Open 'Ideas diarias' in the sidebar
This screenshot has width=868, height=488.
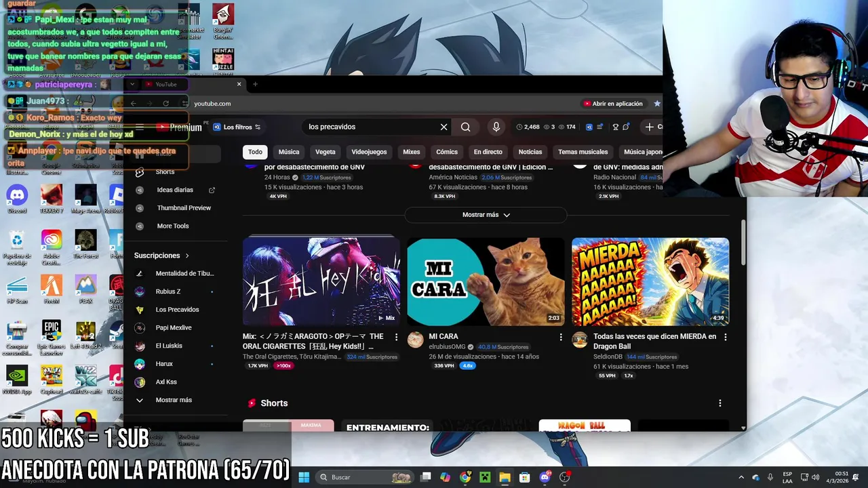175,190
